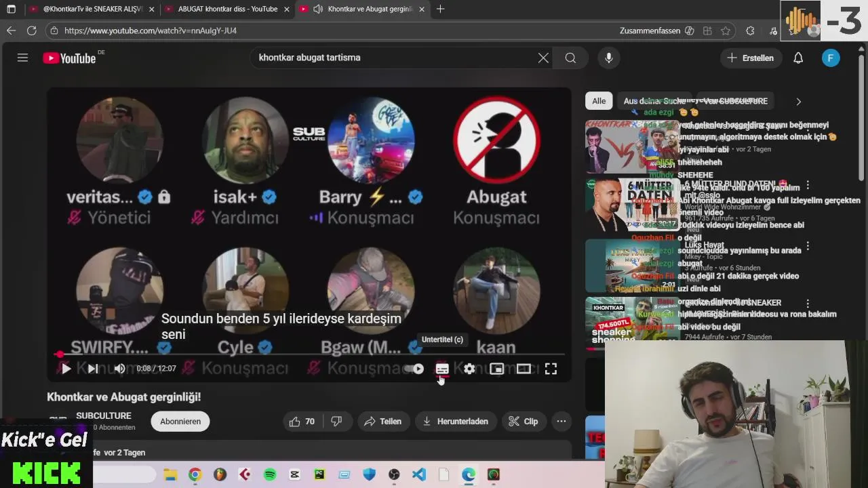Enter fullscreen video mode
The image size is (868, 488).
click(x=551, y=369)
